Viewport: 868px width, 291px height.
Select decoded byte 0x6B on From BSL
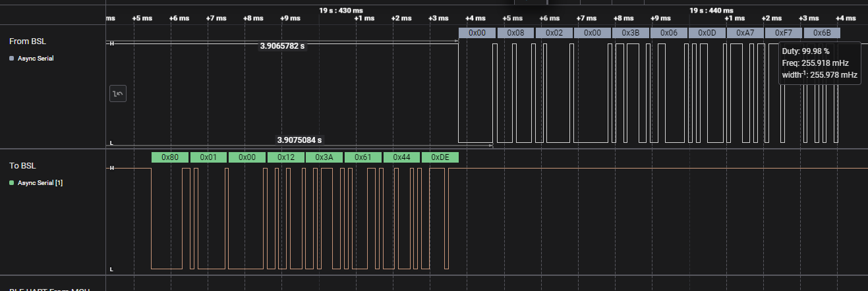[x=821, y=33]
